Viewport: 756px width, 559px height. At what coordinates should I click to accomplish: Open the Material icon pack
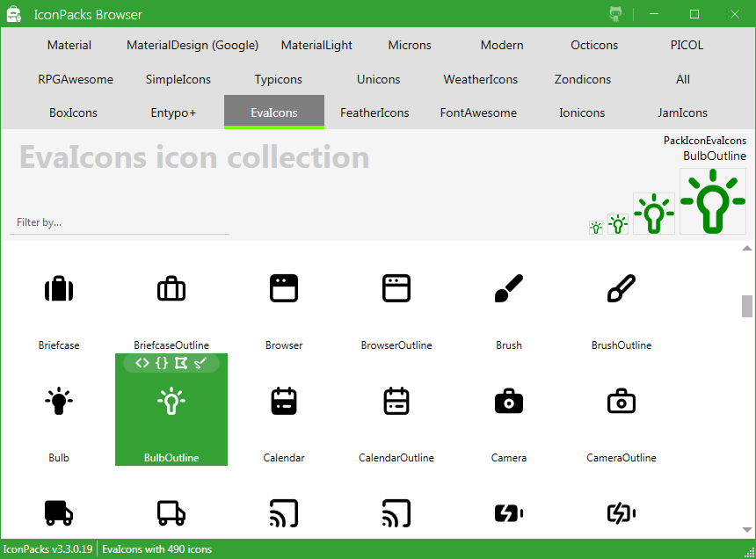[69, 45]
